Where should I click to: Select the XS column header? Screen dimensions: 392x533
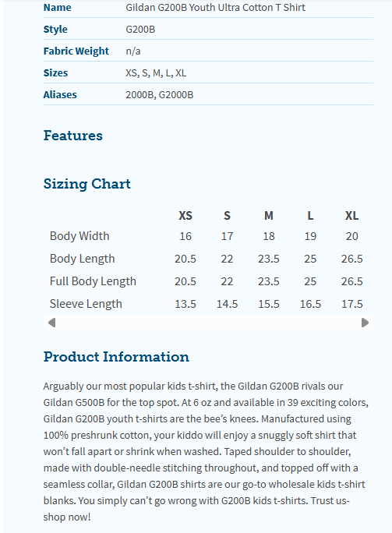(x=185, y=216)
